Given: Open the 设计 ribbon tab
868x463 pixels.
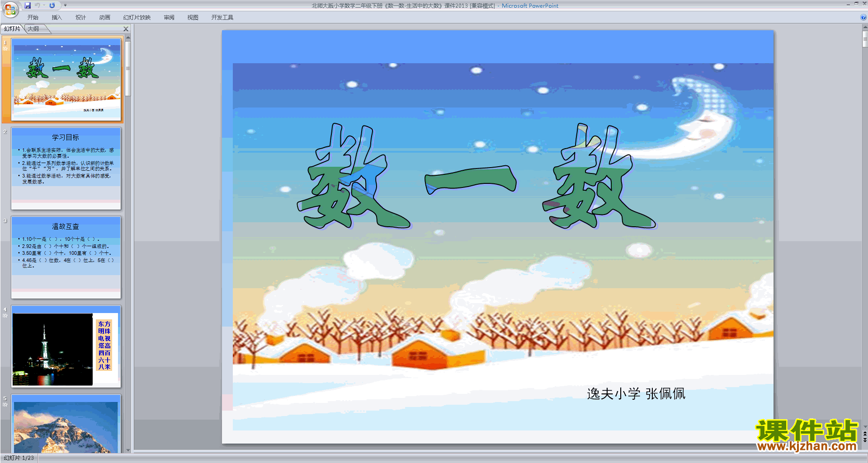Looking at the screenshot, I should pos(81,17).
